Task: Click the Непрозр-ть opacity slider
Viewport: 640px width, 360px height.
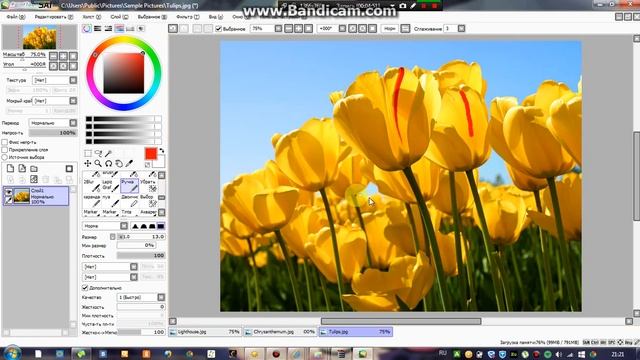Action: point(53,133)
